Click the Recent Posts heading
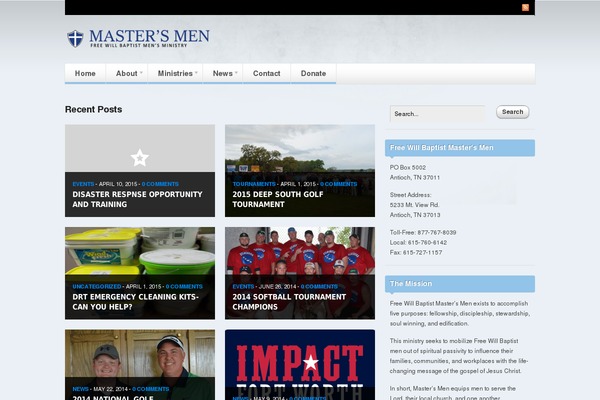 coord(93,109)
